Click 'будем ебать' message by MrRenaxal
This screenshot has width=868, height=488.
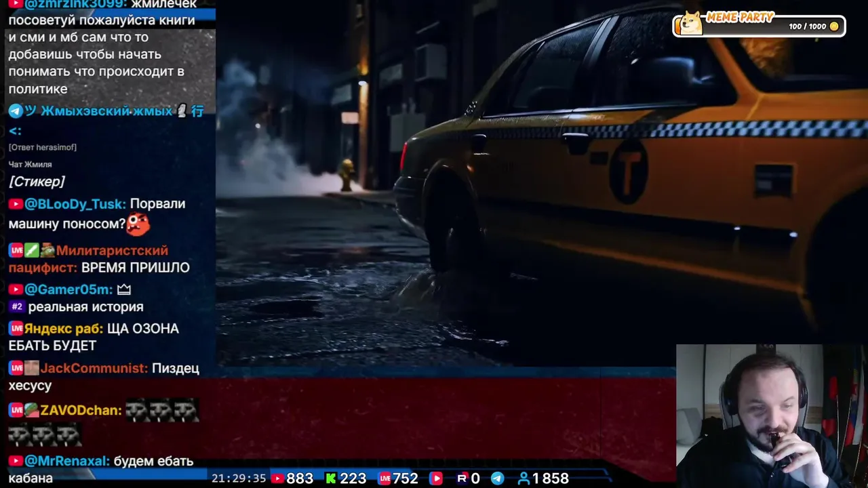coord(154,461)
